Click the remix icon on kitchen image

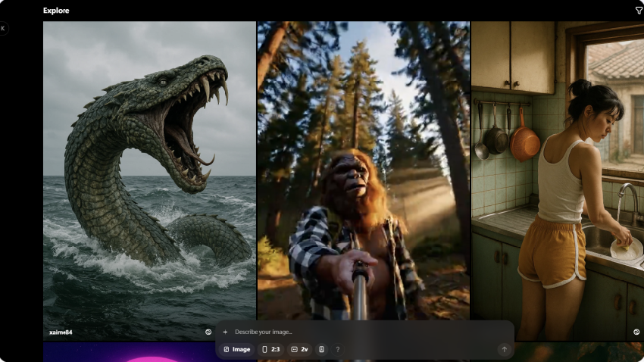[x=636, y=332]
